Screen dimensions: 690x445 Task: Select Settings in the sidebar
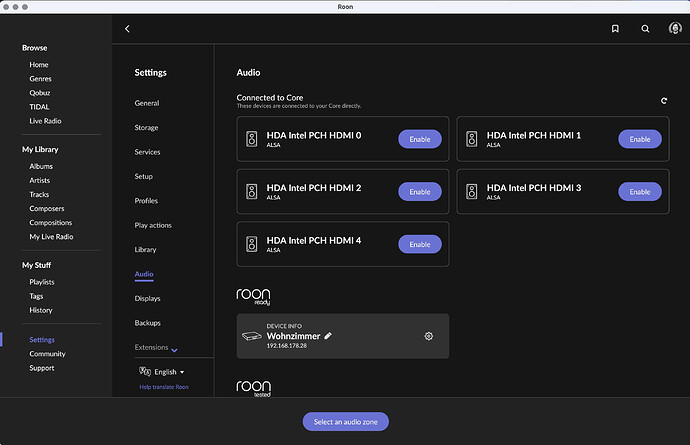(x=42, y=340)
